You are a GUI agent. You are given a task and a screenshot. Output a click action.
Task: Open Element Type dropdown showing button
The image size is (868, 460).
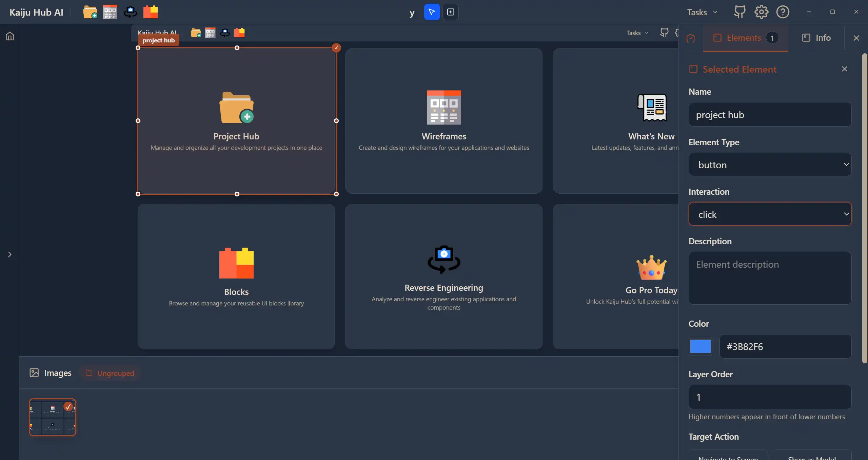[770, 165]
